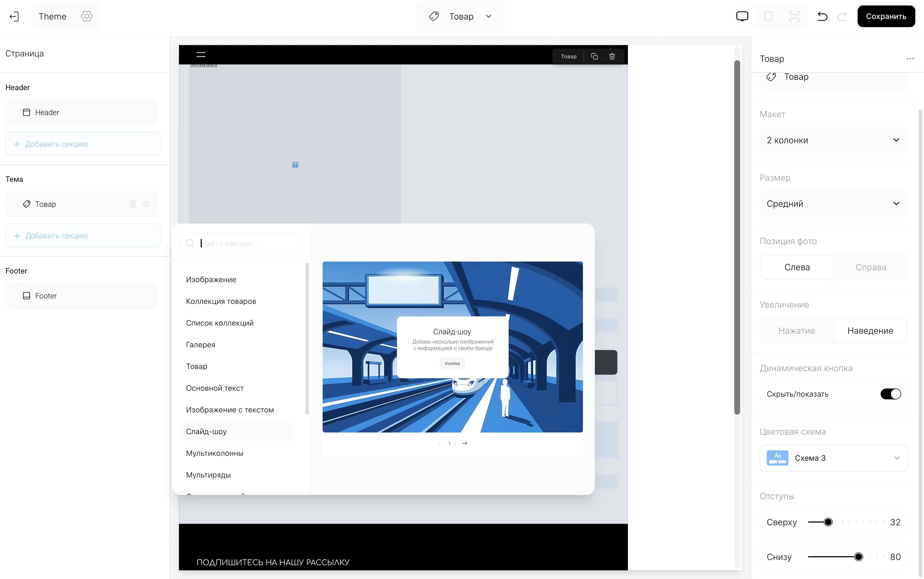Choose Коллекция товаров section
The width and height of the screenshot is (924, 579).
coord(237,301)
